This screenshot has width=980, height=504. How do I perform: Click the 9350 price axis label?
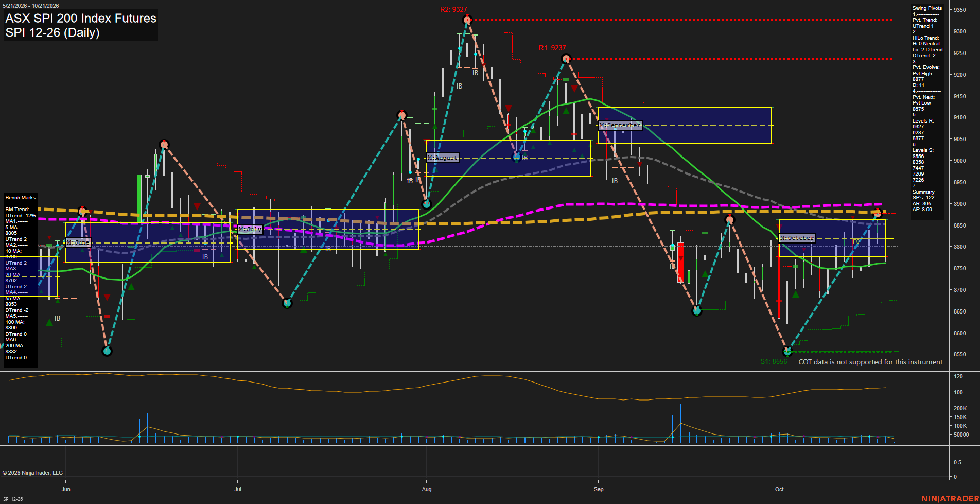point(959,10)
